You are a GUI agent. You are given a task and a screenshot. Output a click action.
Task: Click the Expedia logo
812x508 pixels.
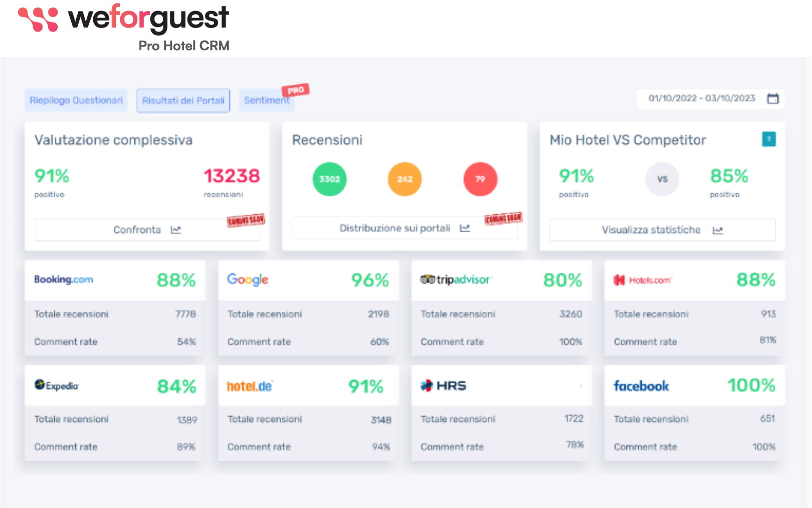pos(57,385)
